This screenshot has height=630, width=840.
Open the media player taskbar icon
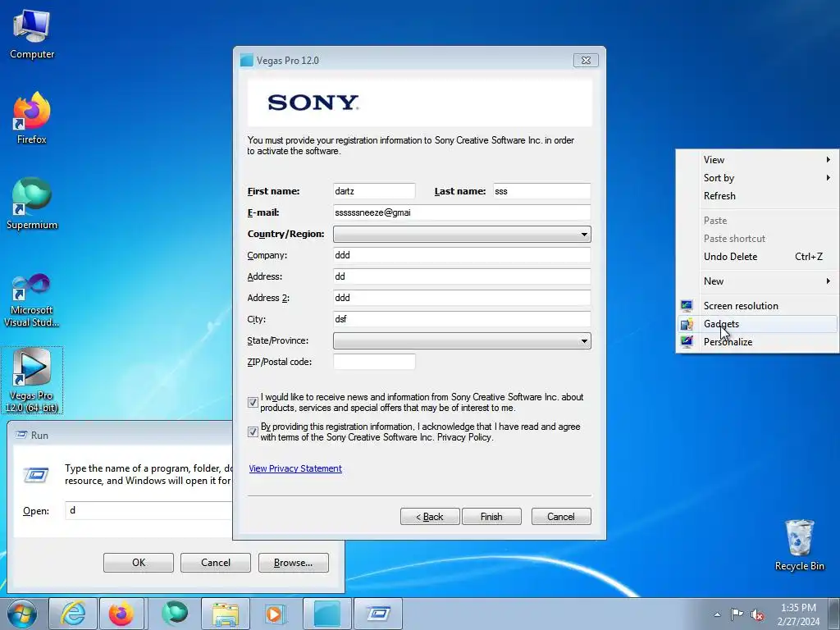(276, 614)
